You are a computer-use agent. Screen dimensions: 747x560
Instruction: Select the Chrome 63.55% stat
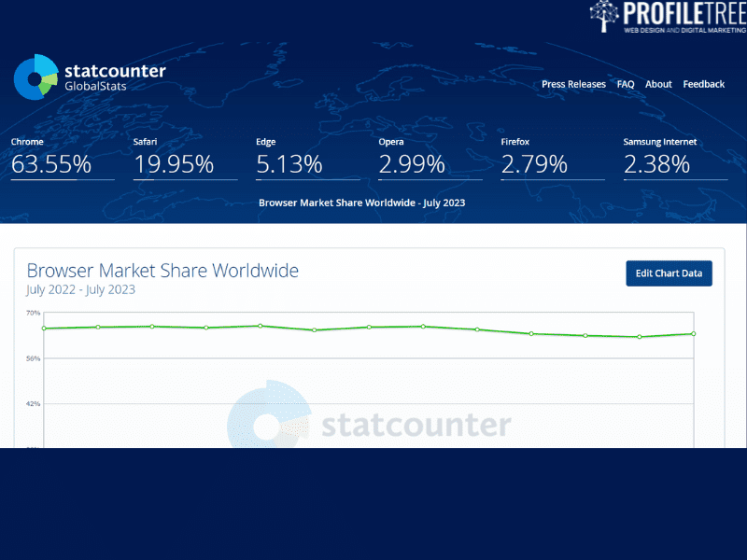(63, 159)
